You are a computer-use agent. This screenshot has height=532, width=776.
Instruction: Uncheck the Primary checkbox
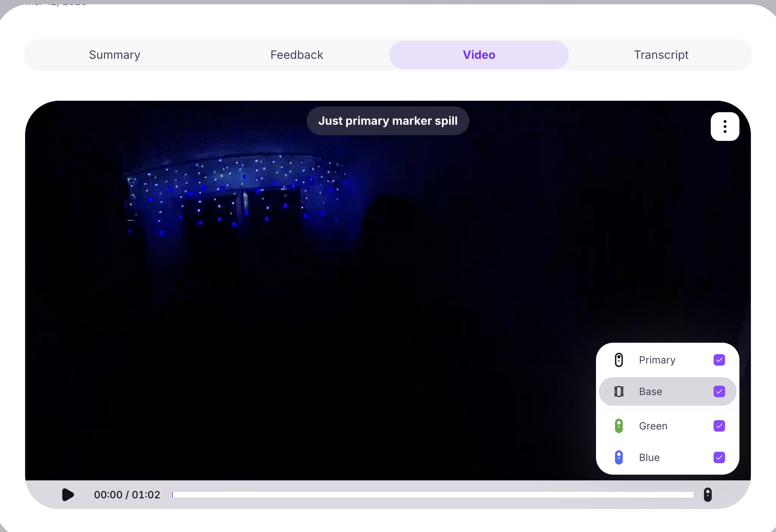coord(719,360)
